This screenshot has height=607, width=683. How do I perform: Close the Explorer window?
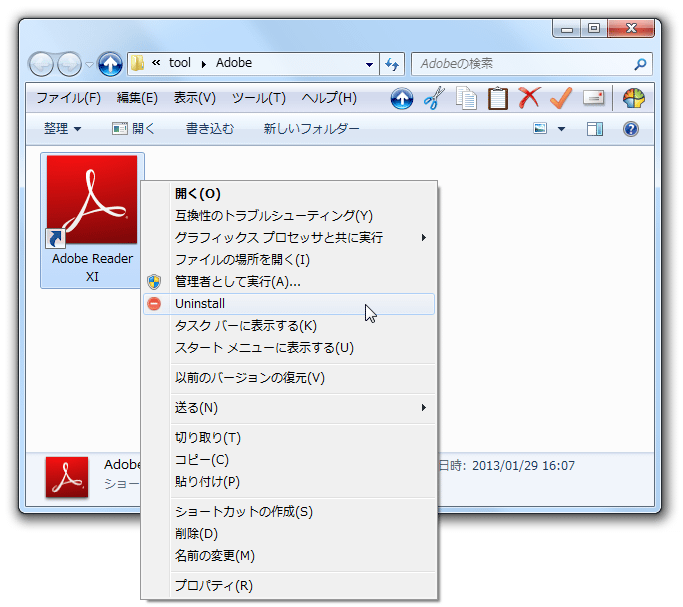[x=631, y=29]
